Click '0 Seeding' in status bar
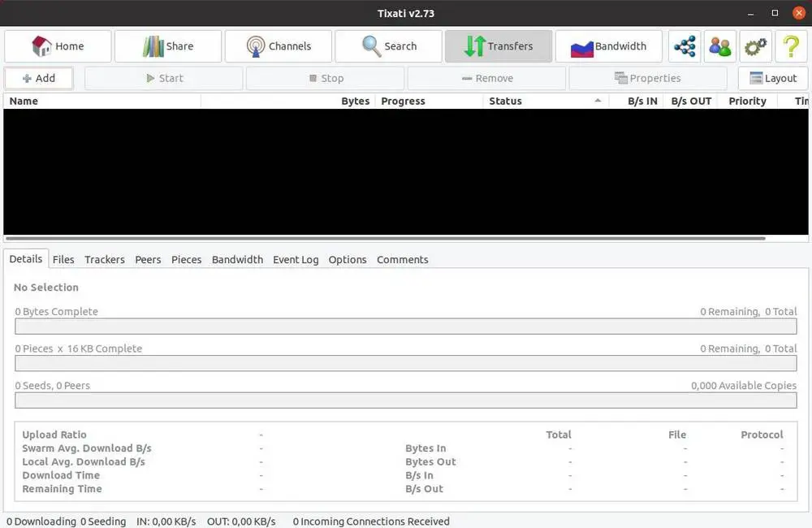Screen dimensions: 812x528 tap(103, 522)
